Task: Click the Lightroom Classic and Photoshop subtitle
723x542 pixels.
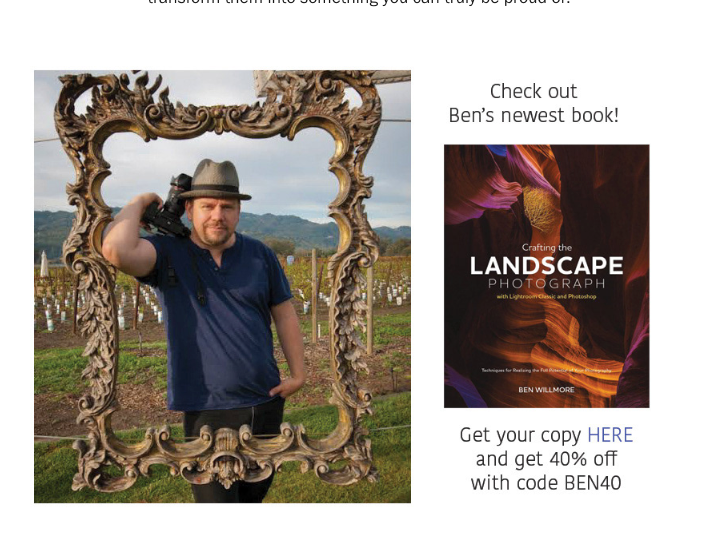Action: (546, 297)
